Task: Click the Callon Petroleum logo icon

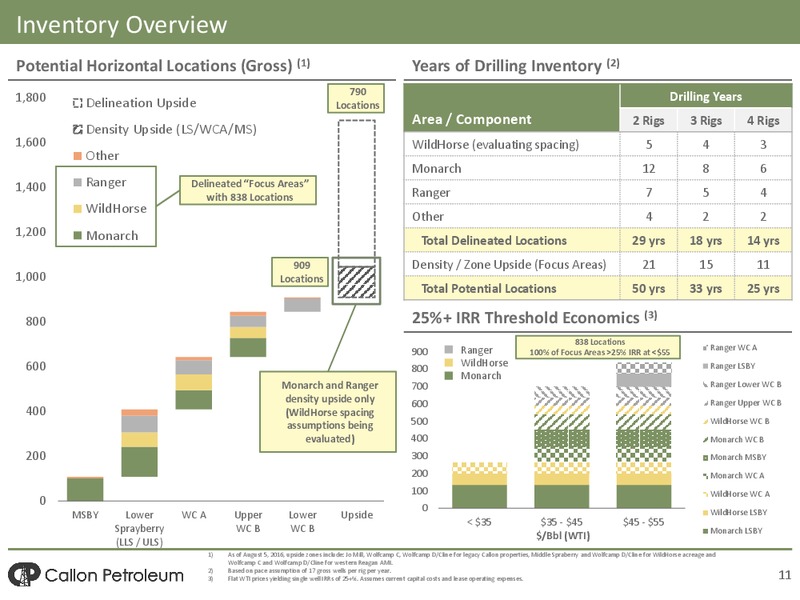Action: click(24, 574)
